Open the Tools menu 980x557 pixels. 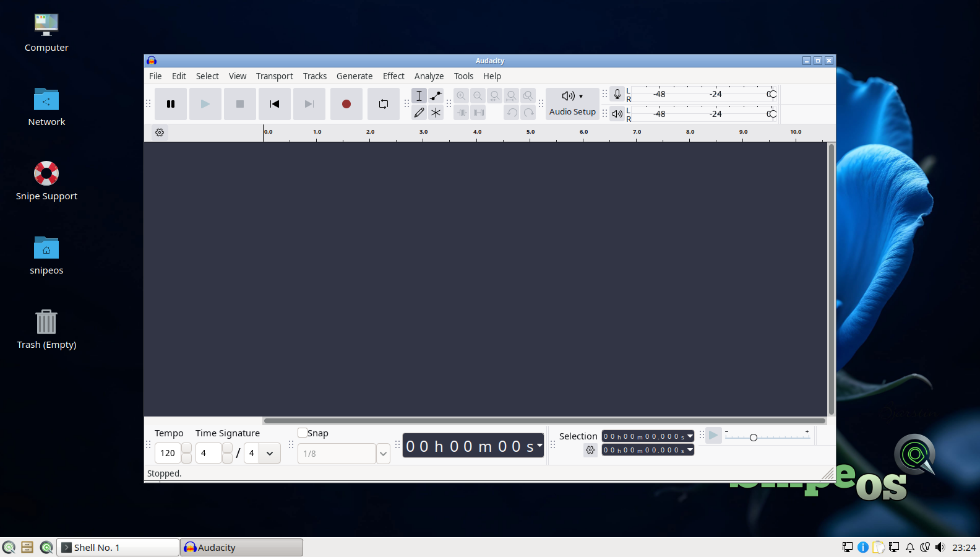tap(463, 76)
